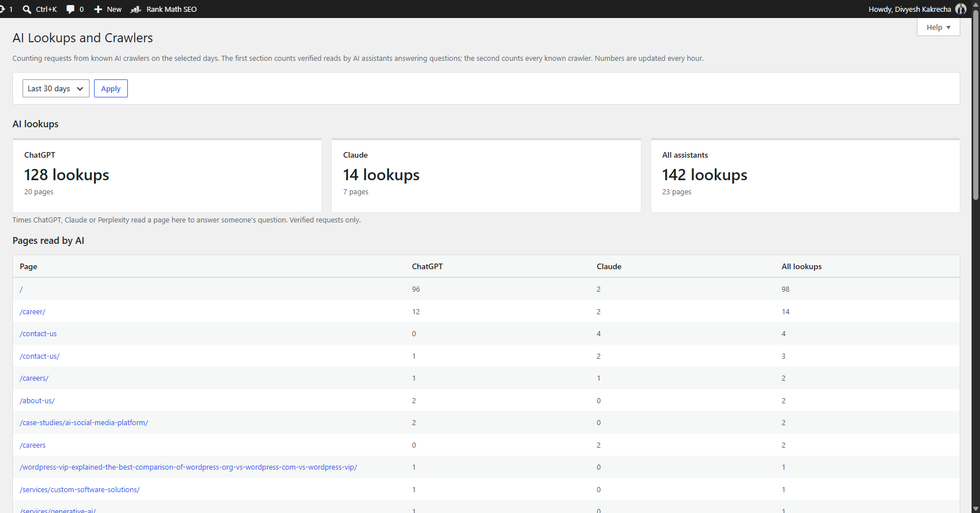Viewport: 980px width, 513px height.
Task: Open the comments bubble icon
Action: pos(70,9)
